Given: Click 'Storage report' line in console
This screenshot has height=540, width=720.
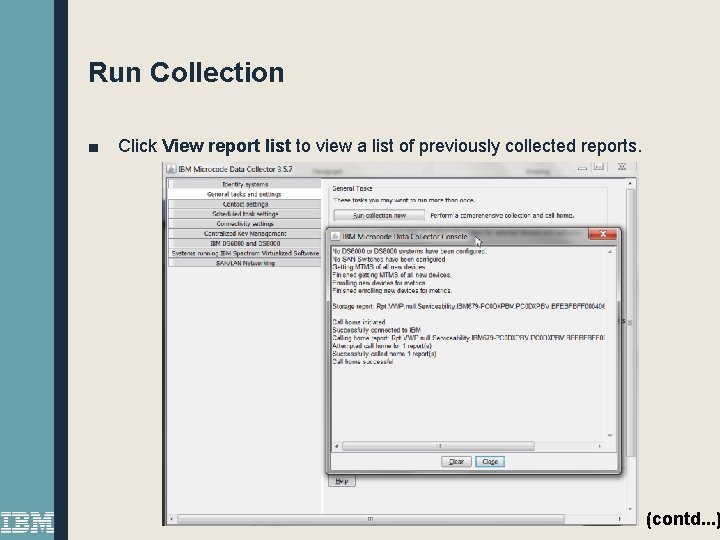Looking at the screenshot, I should pyautogui.click(x=468, y=306).
